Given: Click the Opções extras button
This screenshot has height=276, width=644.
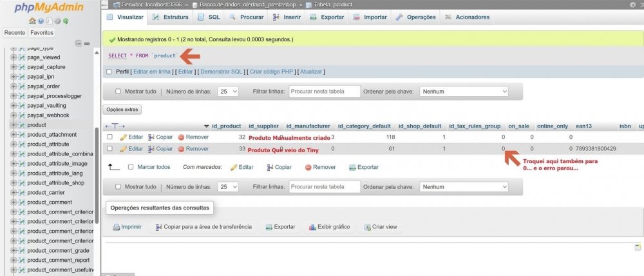Looking at the screenshot, I should click(x=122, y=110).
